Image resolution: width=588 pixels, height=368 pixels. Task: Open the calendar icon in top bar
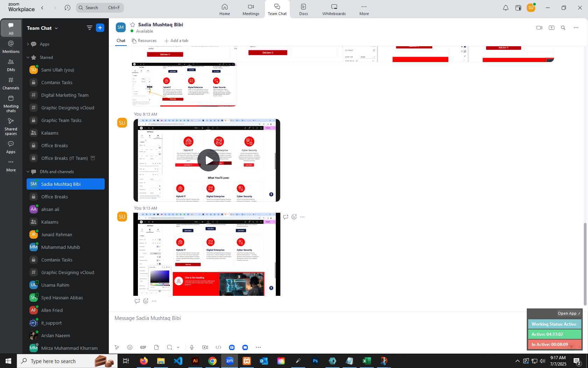point(518,8)
